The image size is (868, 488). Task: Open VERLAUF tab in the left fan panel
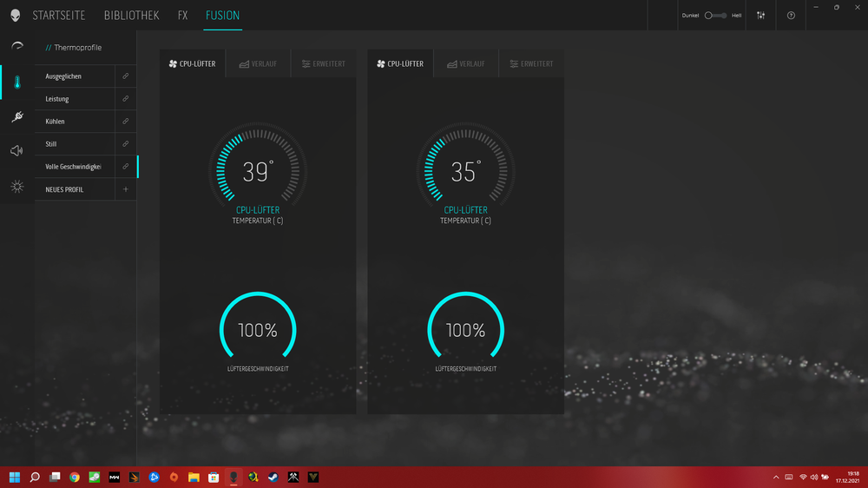258,63
